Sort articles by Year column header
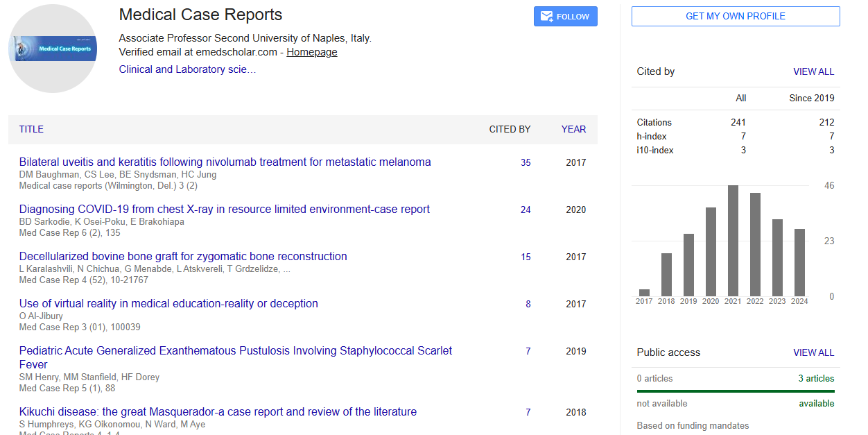 tap(573, 129)
